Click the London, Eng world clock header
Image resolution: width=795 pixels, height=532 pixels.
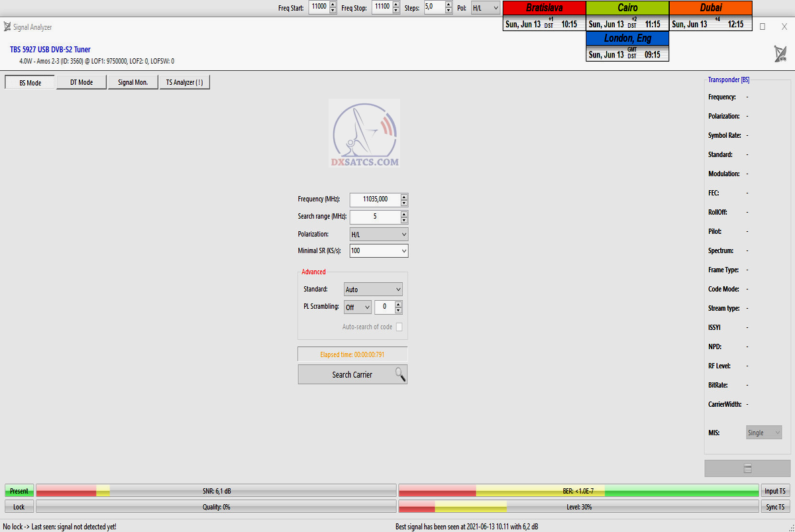click(627, 38)
